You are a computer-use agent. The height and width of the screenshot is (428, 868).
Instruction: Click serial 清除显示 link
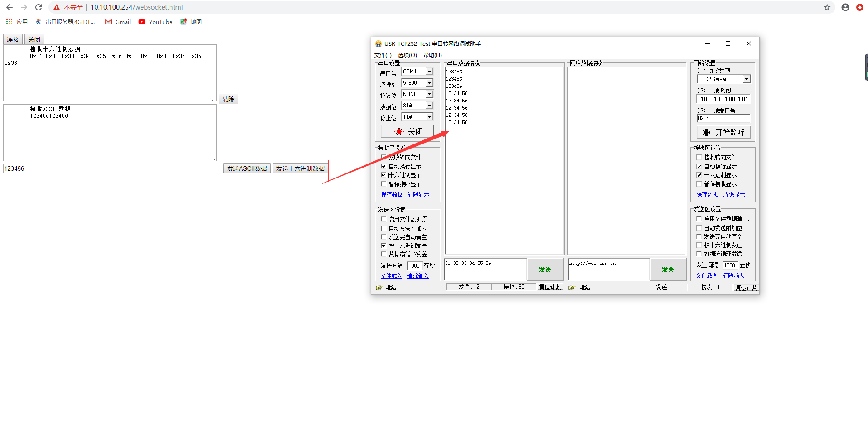[418, 194]
